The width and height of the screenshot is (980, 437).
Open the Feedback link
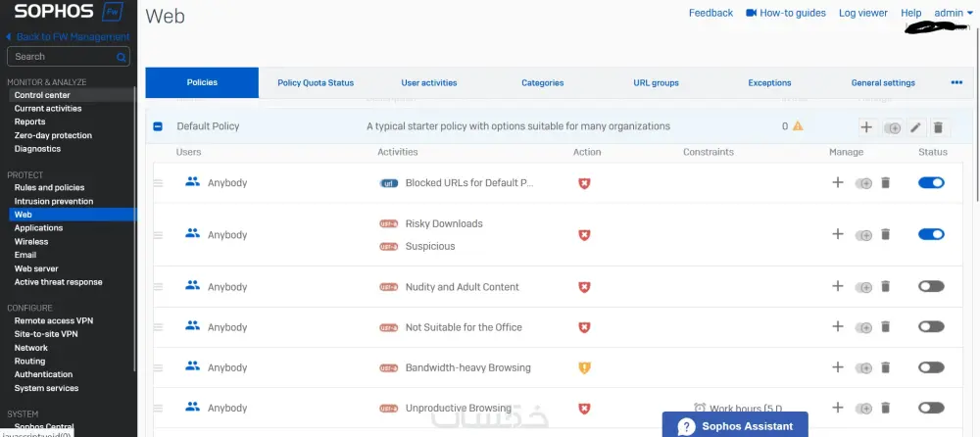[x=710, y=13]
